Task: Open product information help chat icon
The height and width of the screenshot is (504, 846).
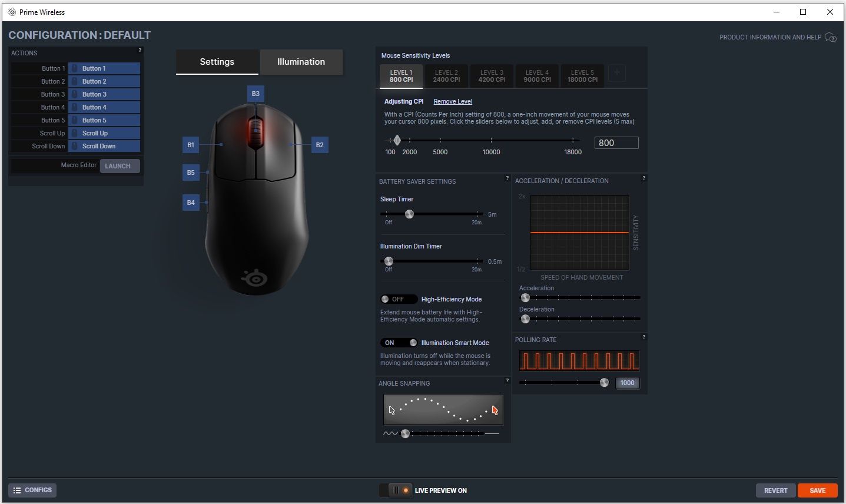Action: (831, 38)
